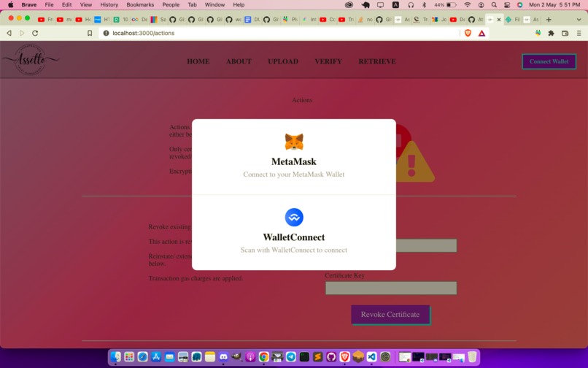
Task: Open Brave hamburger menu
Action: [579, 33]
